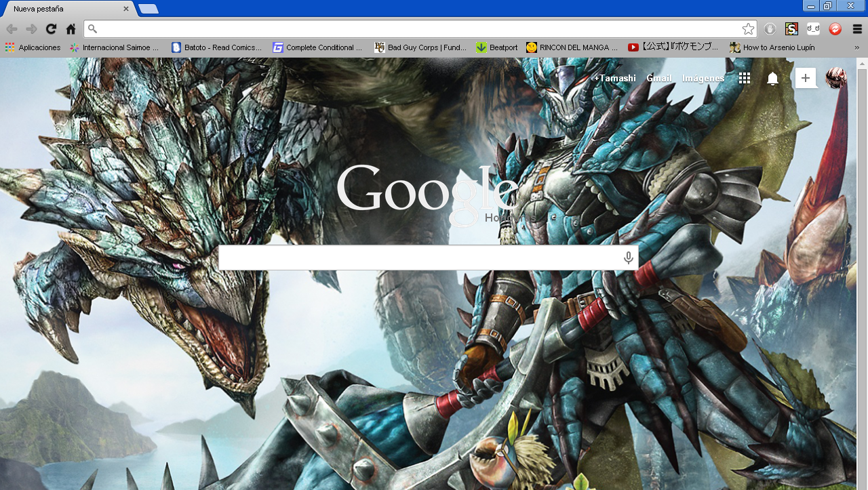
Task: Open the Chrome menu (three lines)
Action: (857, 29)
